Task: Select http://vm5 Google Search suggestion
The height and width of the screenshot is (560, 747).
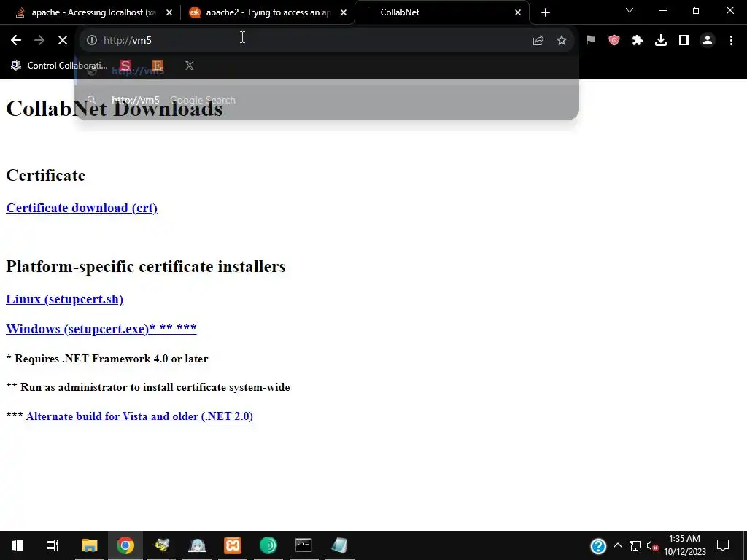Action: (x=327, y=100)
